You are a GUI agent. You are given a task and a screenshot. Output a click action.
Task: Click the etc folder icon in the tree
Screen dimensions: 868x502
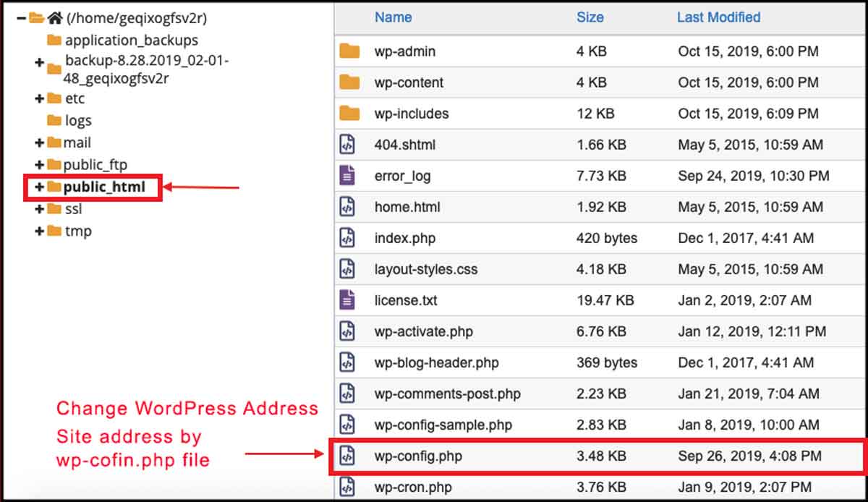point(54,98)
